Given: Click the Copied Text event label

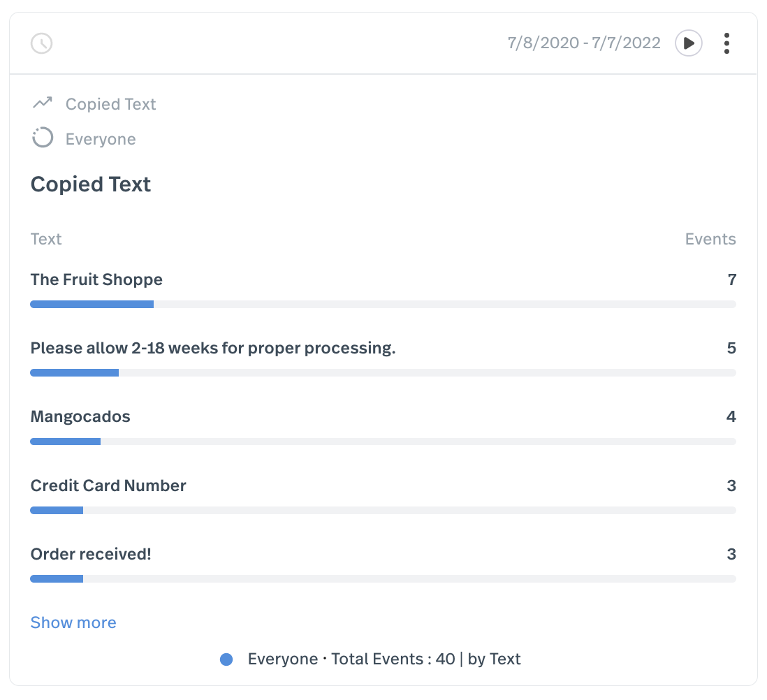Looking at the screenshot, I should click(110, 104).
